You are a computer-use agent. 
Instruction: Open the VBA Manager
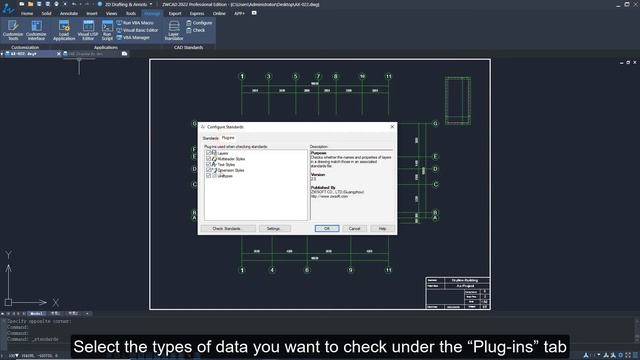pyautogui.click(x=133, y=38)
